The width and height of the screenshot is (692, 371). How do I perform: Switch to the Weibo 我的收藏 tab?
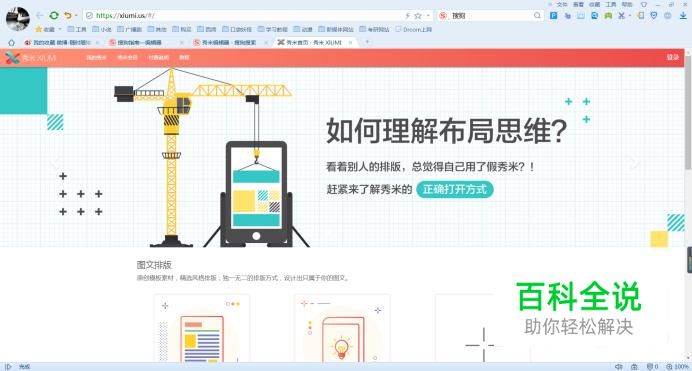pyautogui.click(x=60, y=43)
